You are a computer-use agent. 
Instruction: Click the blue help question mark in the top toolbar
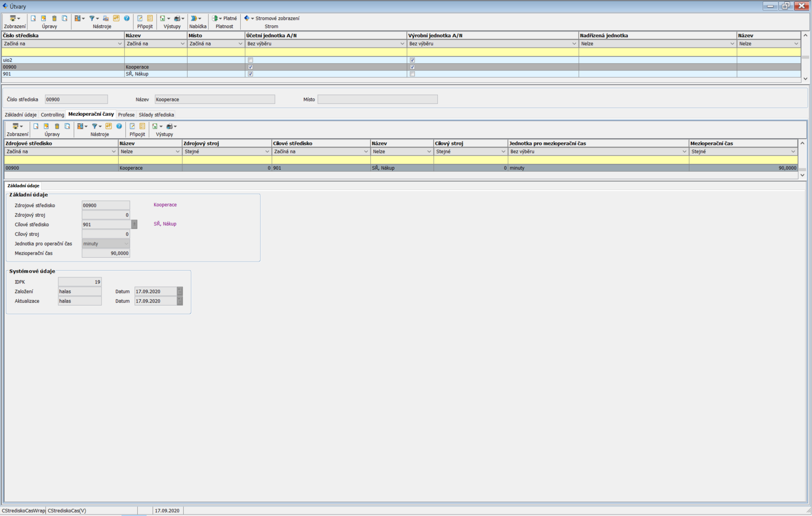click(127, 19)
